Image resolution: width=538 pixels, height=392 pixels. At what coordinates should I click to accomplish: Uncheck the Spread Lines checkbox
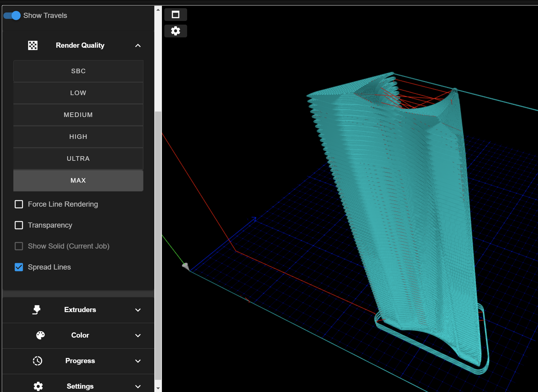click(x=19, y=267)
